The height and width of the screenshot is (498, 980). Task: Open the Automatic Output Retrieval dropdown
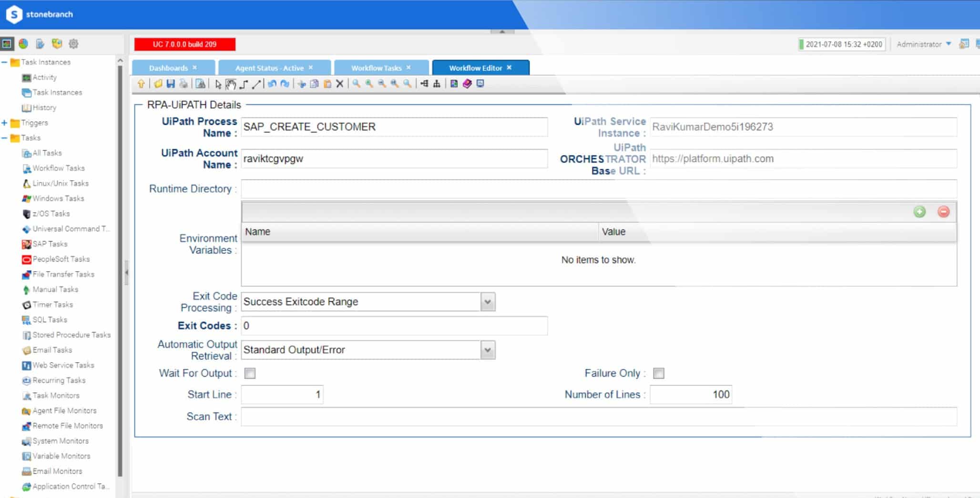click(x=487, y=350)
